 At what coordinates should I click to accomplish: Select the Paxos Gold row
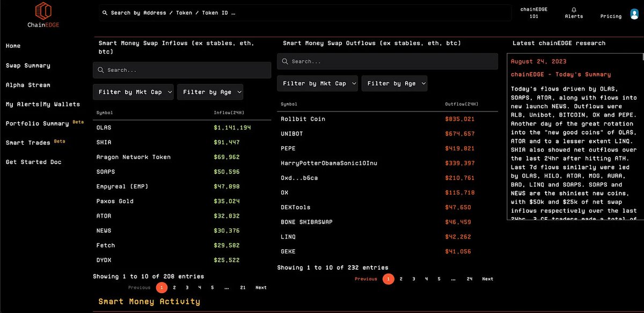coord(182,202)
